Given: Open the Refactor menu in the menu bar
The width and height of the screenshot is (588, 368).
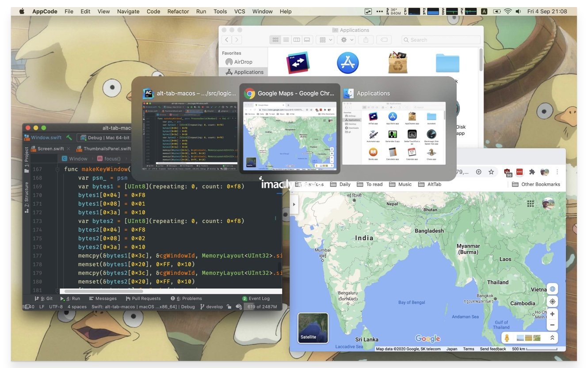Looking at the screenshot, I should (178, 11).
